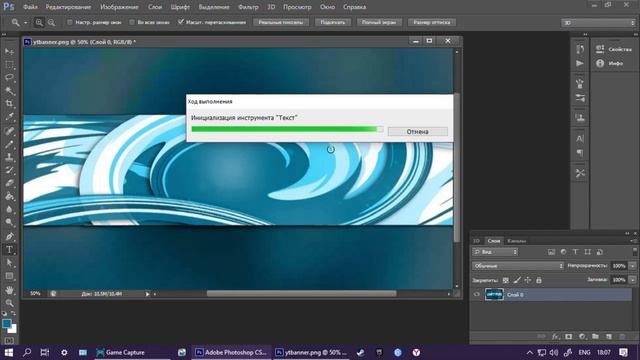This screenshot has height=360, width=640.
Task: Add a layer mask
Action: click(569, 336)
